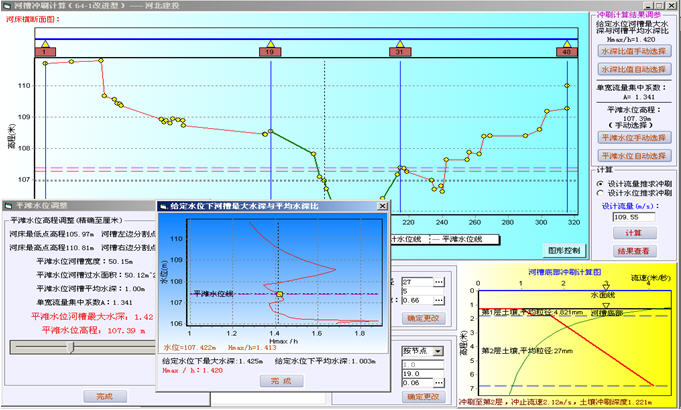Click cross-section marker 40 at top right
The width and height of the screenshot is (681, 410).
(567, 50)
